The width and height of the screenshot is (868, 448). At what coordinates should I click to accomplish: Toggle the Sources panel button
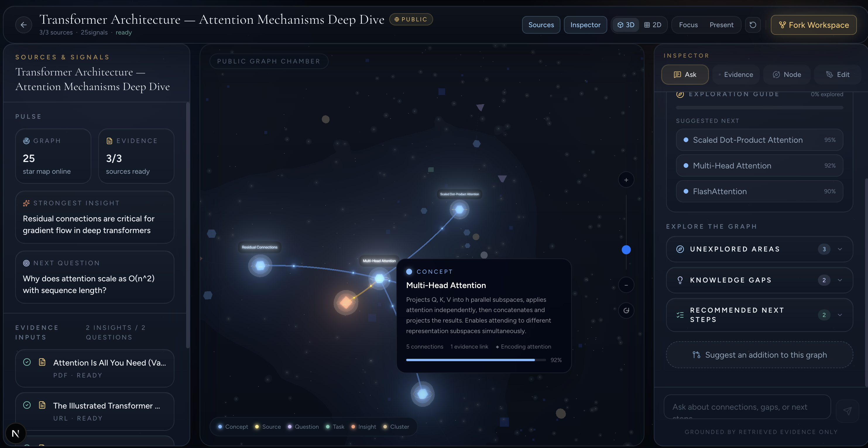(x=541, y=25)
